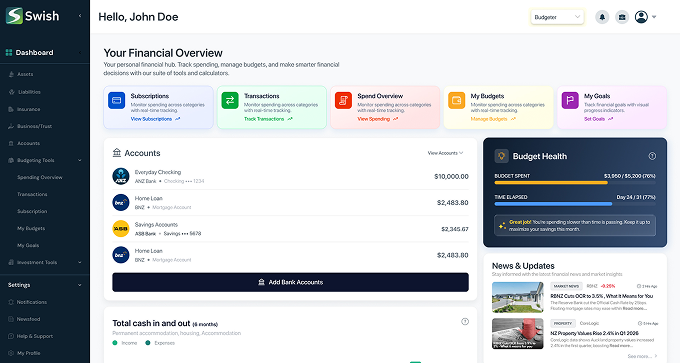
Task: Open the RBNZ Cuts OCR news thumbnail
Action: tap(517, 297)
